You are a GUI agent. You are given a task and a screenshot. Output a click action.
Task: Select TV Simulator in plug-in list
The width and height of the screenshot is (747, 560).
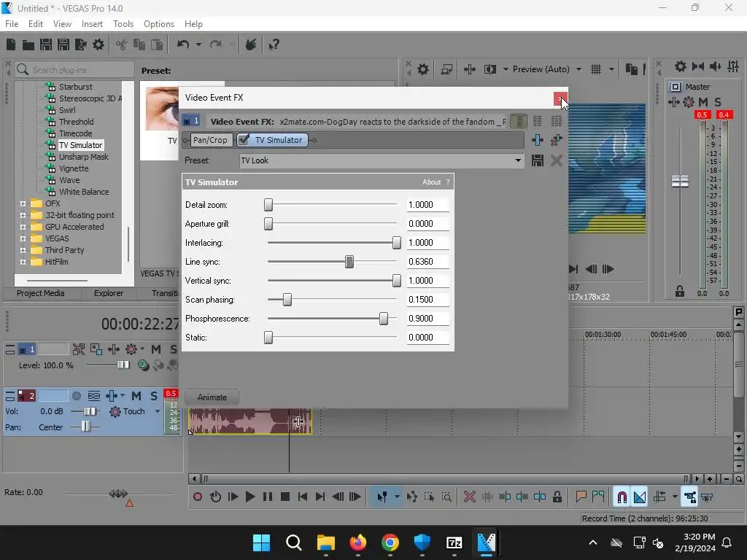(x=80, y=145)
